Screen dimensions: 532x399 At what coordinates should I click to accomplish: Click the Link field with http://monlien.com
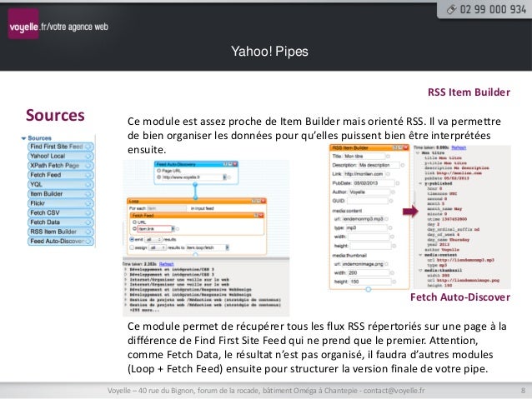[x=364, y=174]
